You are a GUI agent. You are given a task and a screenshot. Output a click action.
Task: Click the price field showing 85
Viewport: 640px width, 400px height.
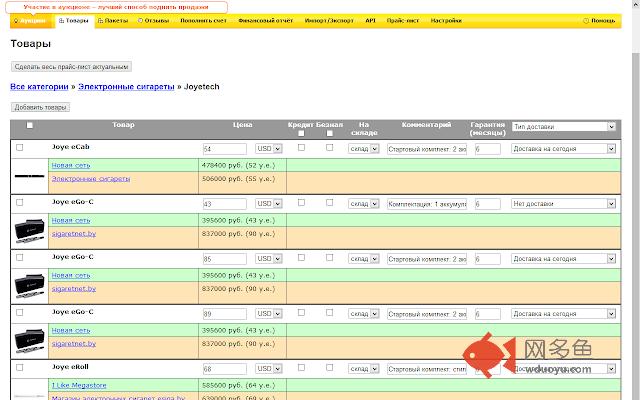click(224, 259)
